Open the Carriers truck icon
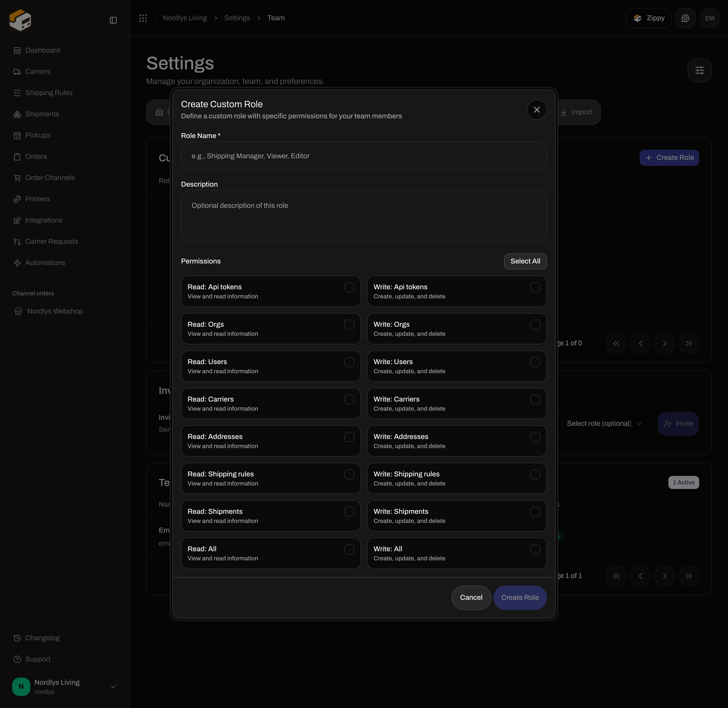The image size is (728, 708). [x=17, y=71]
